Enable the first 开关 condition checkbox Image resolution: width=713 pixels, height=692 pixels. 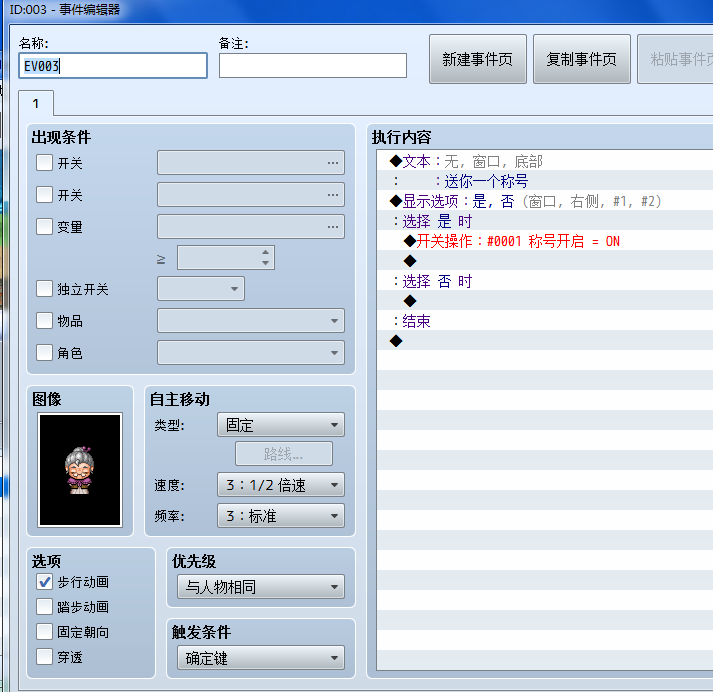44,163
